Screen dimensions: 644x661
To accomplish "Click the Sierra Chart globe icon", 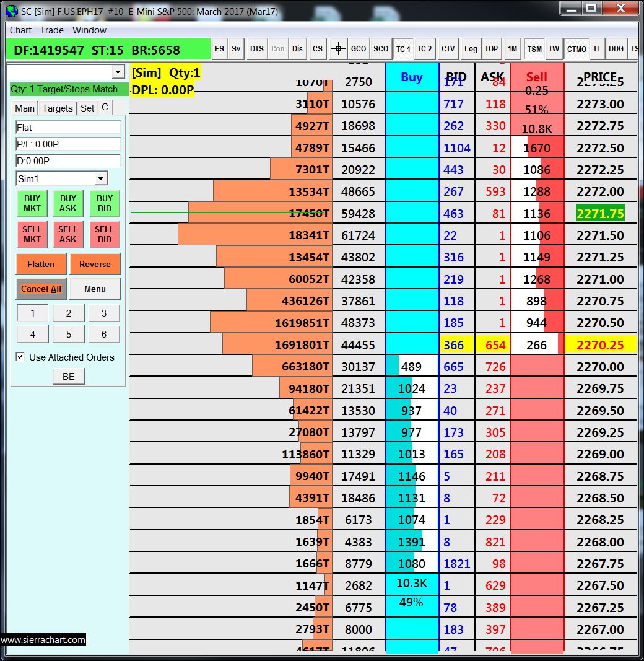I will tap(12, 11).
